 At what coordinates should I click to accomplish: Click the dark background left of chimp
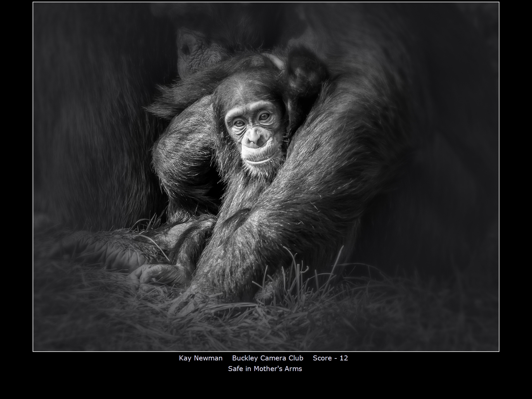[x=90, y=133]
